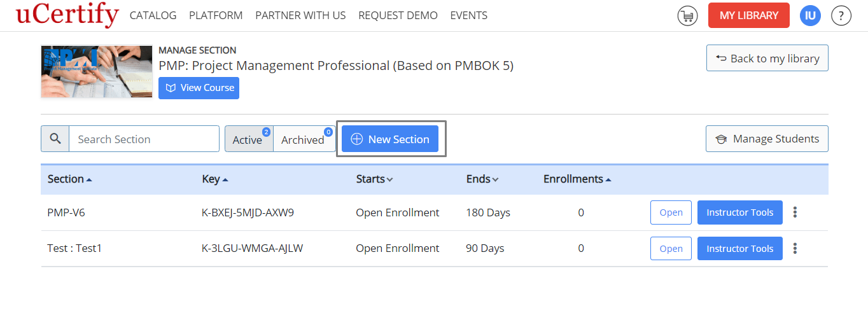868x320 pixels.
Task: Open more options for Test : Test1 row
Action: tap(795, 249)
